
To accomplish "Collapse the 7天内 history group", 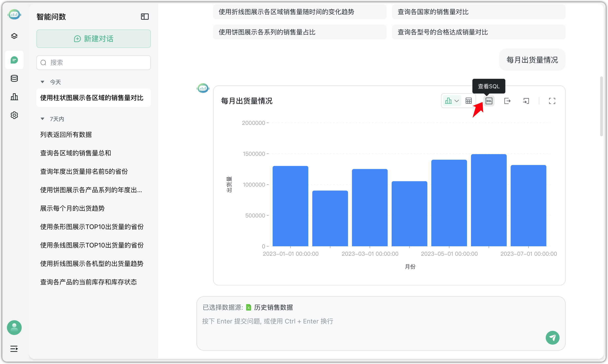I will (x=43, y=118).
